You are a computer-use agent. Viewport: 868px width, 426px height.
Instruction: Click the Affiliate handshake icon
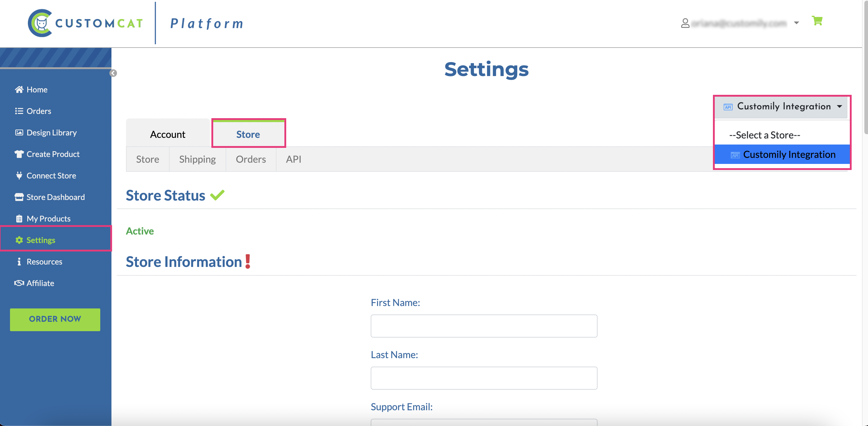point(19,283)
